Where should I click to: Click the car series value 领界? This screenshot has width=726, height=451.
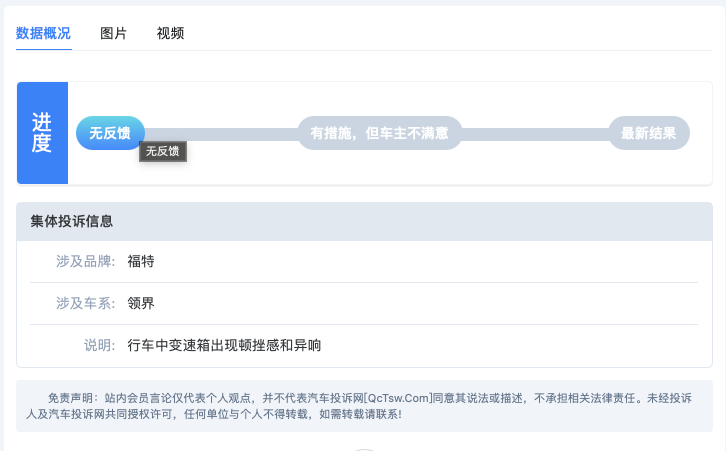click(x=141, y=303)
